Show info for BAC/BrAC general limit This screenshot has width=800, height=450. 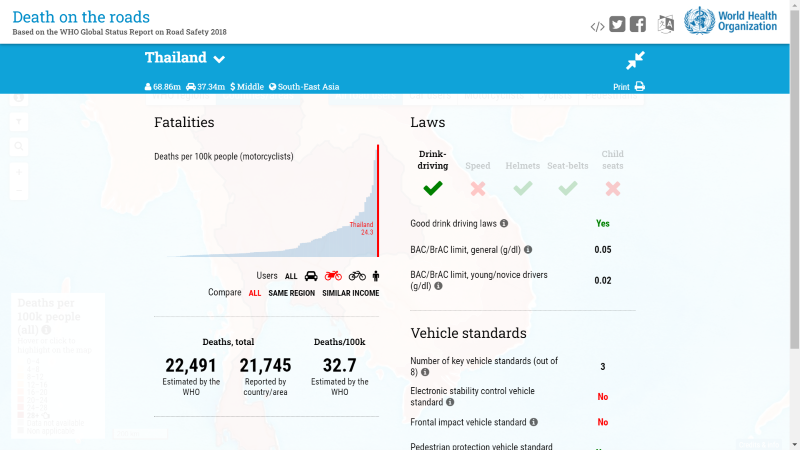coord(528,250)
